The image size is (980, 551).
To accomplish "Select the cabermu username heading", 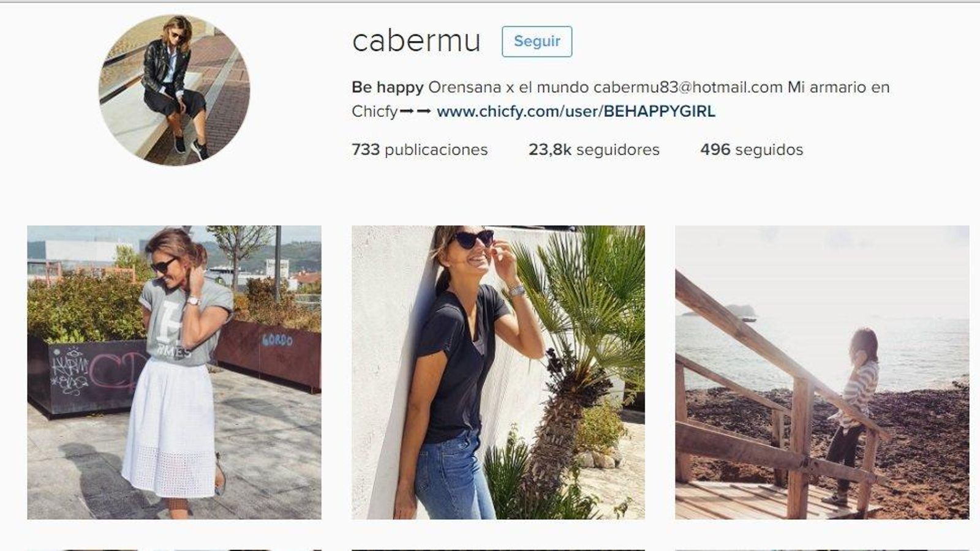I will click(x=417, y=42).
